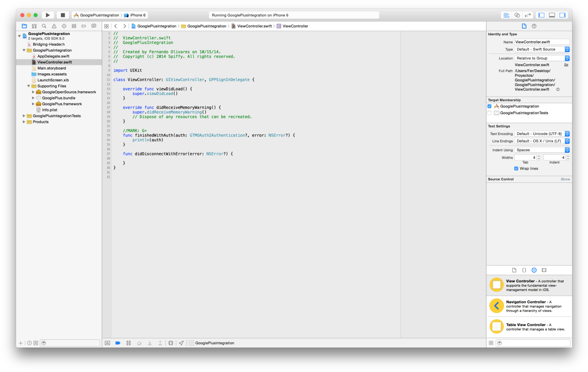
Task: Open the Project navigator folder icon
Action: coord(24,26)
